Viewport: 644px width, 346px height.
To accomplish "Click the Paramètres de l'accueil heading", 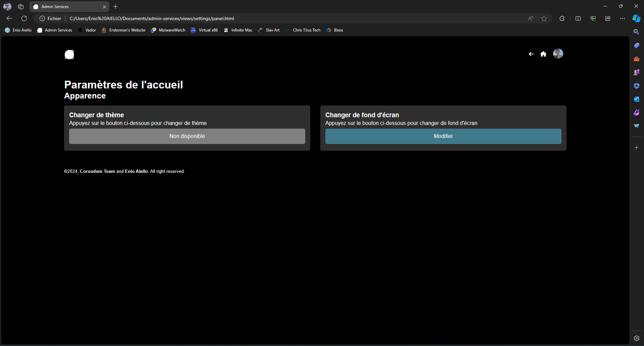I will 123,85.
